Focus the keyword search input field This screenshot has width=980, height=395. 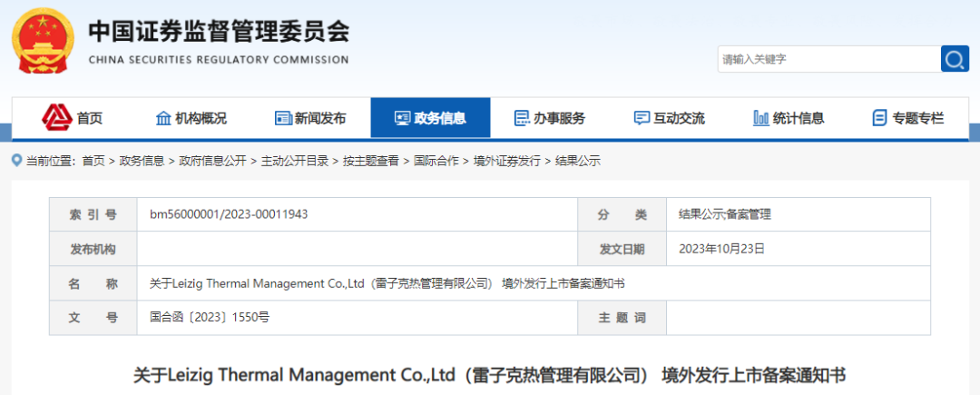coord(828,59)
